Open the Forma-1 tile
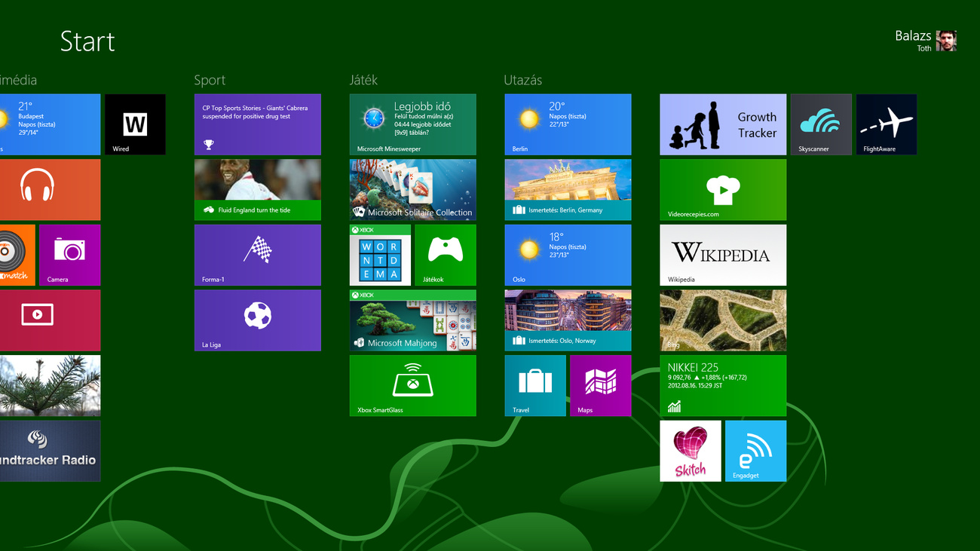Screen dimensions: 980x551 click(x=257, y=255)
